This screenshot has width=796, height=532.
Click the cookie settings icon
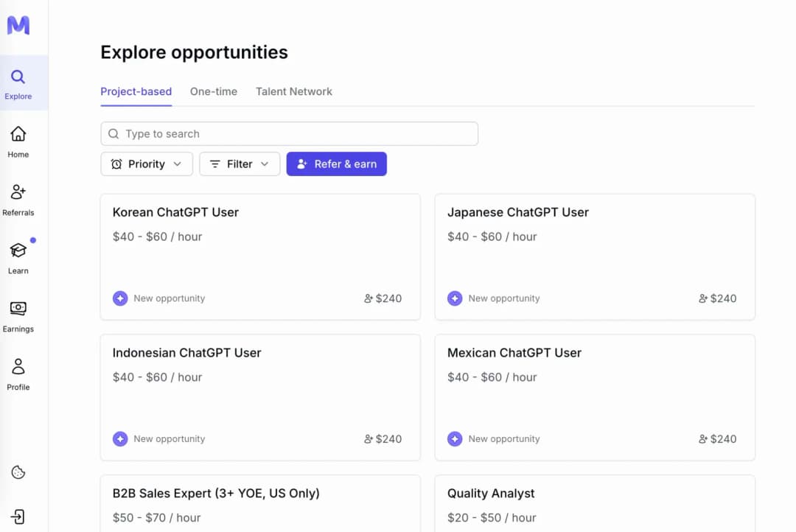pyautogui.click(x=18, y=472)
